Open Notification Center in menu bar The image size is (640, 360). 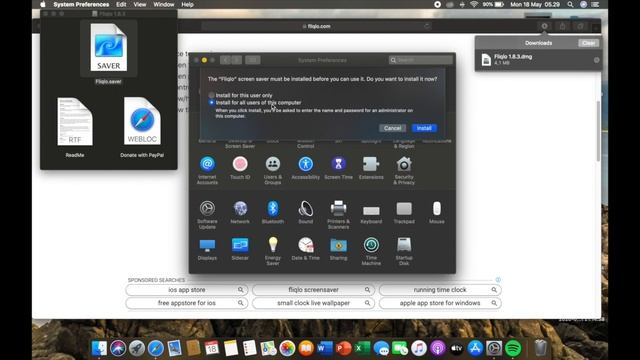click(x=596, y=4)
